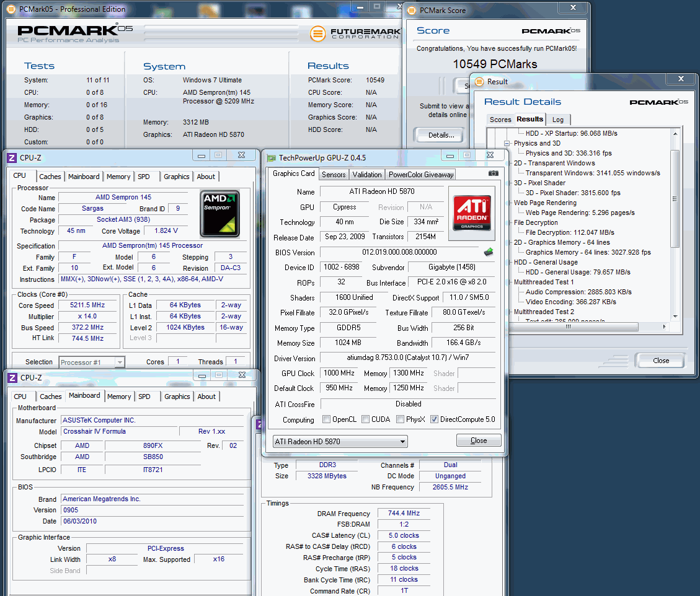Click the Z icon in the CPU-Z motherboard window's title bar

(12, 378)
